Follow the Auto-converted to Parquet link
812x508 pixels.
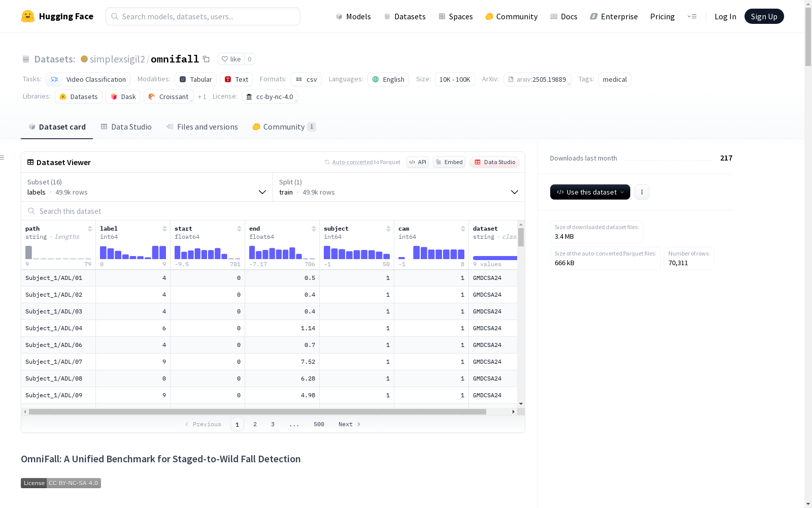click(352, 162)
